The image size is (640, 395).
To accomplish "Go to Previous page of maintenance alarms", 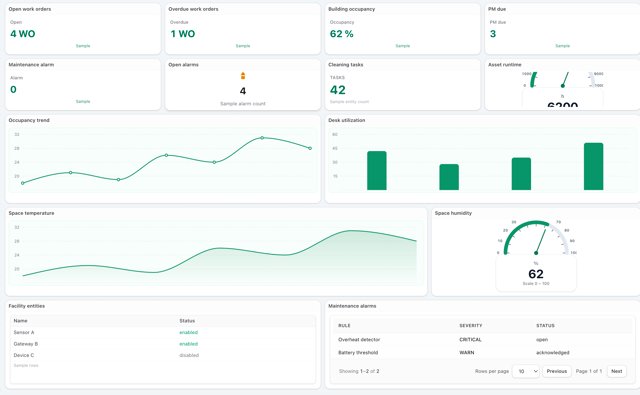I will [557, 371].
